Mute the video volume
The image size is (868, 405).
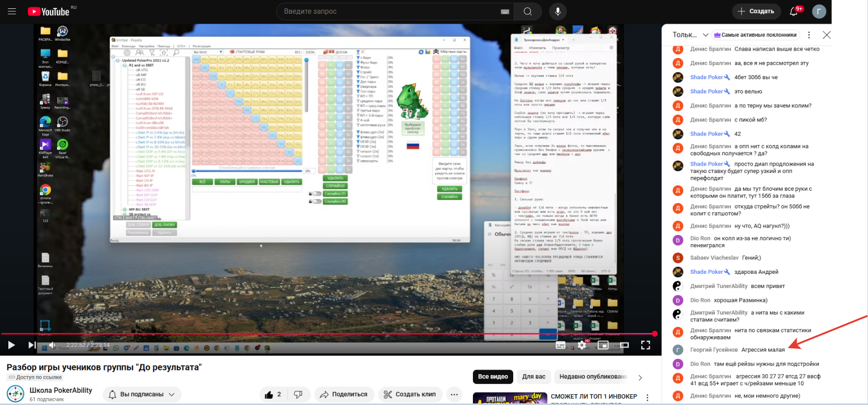point(52,345)
